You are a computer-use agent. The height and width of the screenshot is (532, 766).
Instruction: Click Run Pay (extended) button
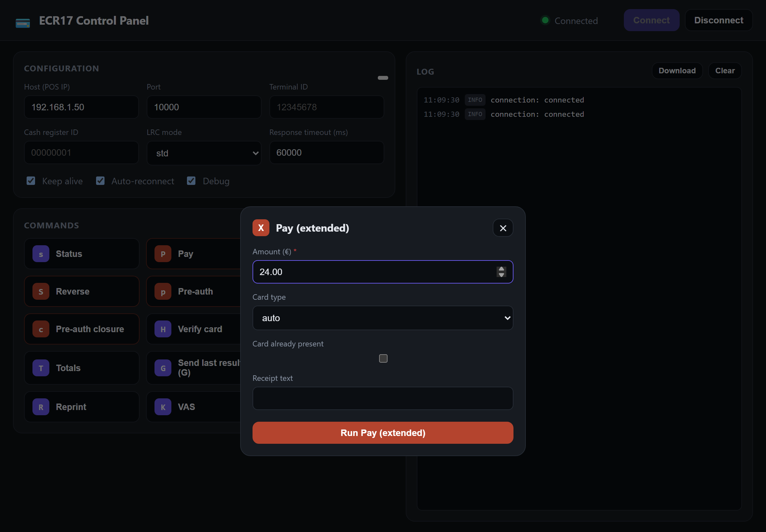(383, 433)
